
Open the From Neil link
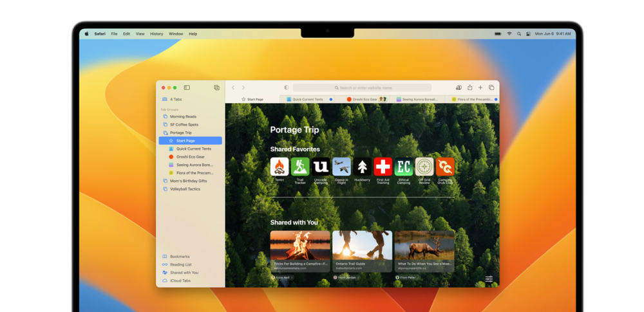[x=282, y=277]
